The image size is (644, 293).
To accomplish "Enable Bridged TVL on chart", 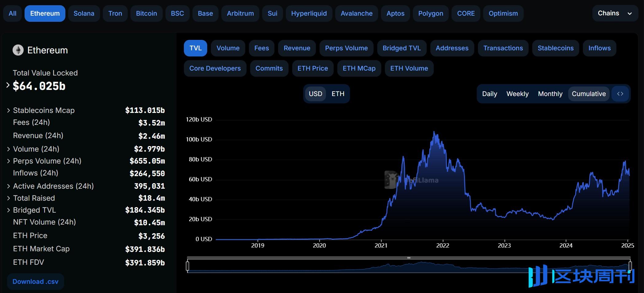I will tap(402, 48).
